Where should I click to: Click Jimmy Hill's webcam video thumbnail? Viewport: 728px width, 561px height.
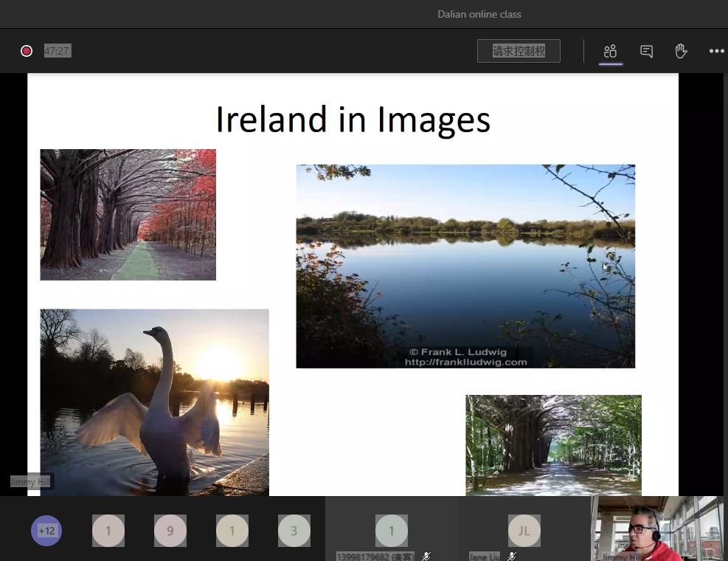[x=659, y=529]
